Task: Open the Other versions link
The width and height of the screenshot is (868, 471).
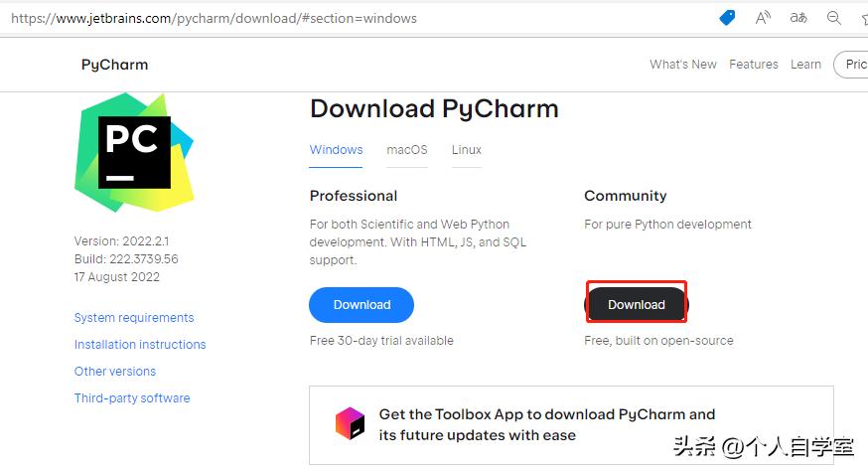Action: [x=115, y=372]
